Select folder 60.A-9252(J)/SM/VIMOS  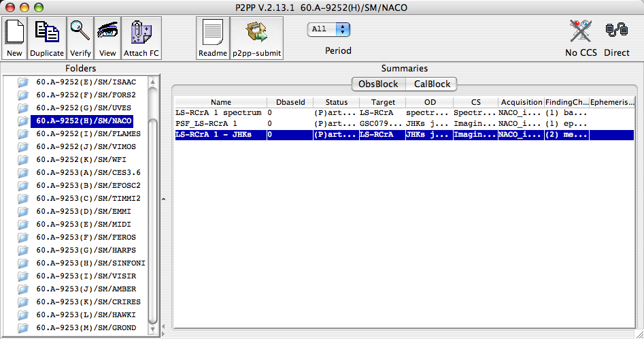pyautogui.click(x=86, y=146)
